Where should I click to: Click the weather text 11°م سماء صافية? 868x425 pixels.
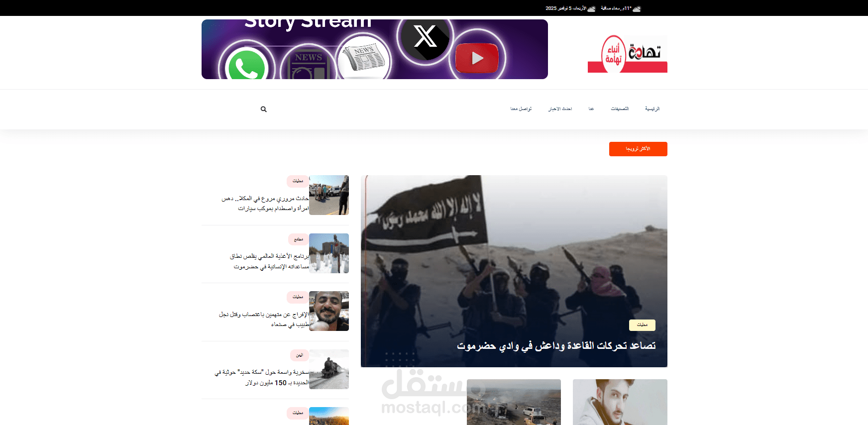click(616, 8)
